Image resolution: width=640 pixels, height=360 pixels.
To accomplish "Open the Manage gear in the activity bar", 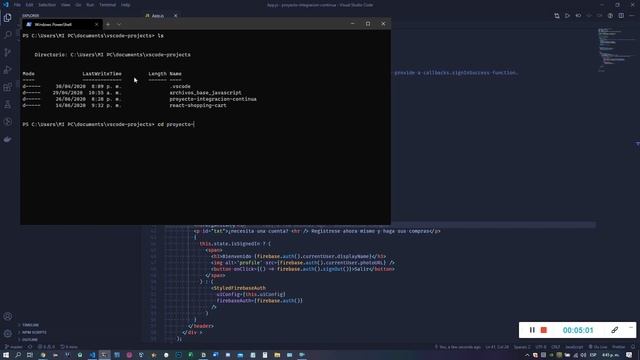I will (7, 333).
